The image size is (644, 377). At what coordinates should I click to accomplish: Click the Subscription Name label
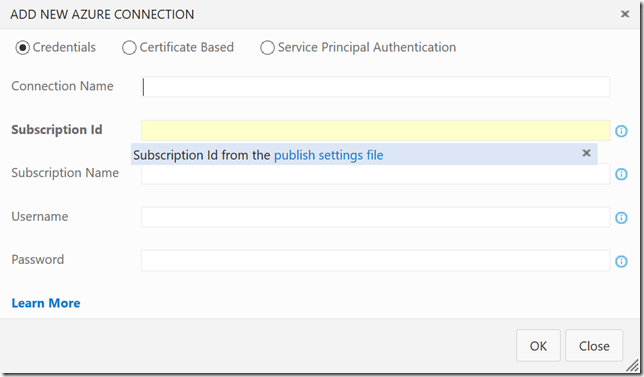tap(65, 173)
